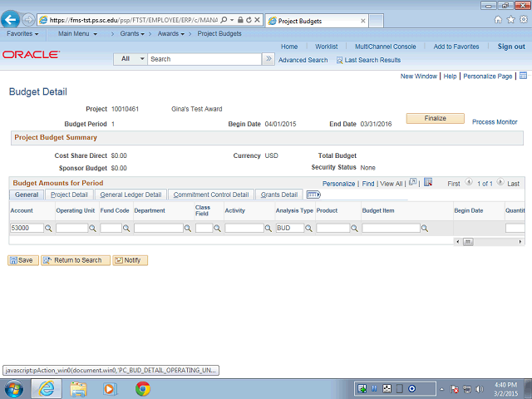Image resolution: width=532 pixels, height=399 pixels.
Task: Click the grid scrollbar right arrow
Action: tap(520, 242)
